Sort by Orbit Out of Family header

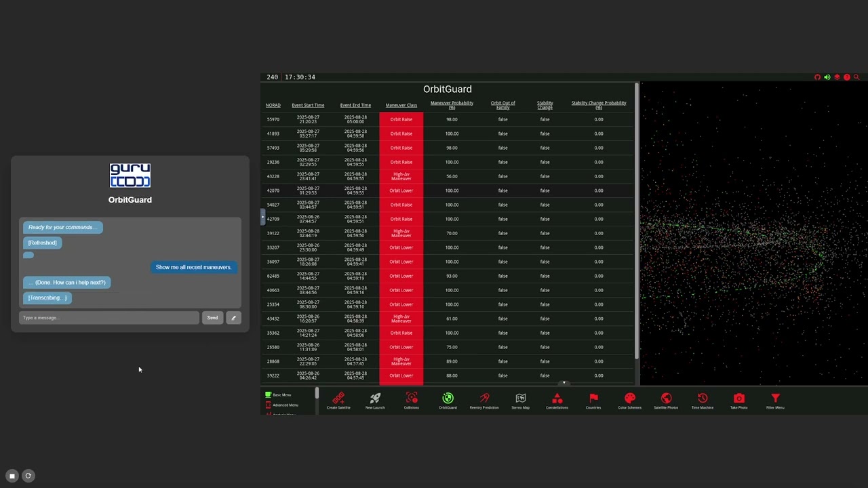pos(503,105)
